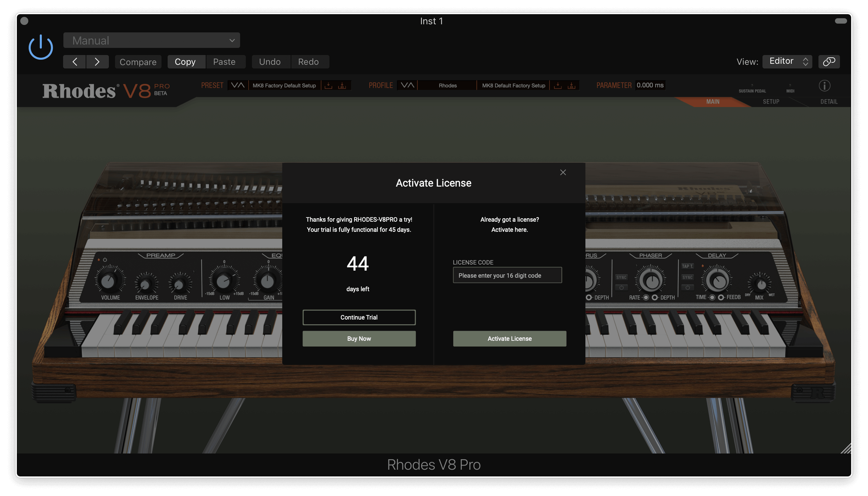Click the license code input field
868x496 pixels.
(507, 275)
